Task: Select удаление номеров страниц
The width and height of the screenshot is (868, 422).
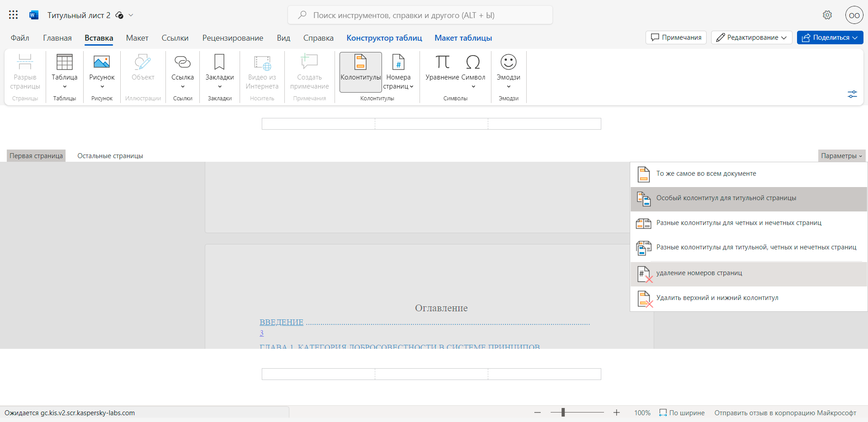Action: point(749,274)
